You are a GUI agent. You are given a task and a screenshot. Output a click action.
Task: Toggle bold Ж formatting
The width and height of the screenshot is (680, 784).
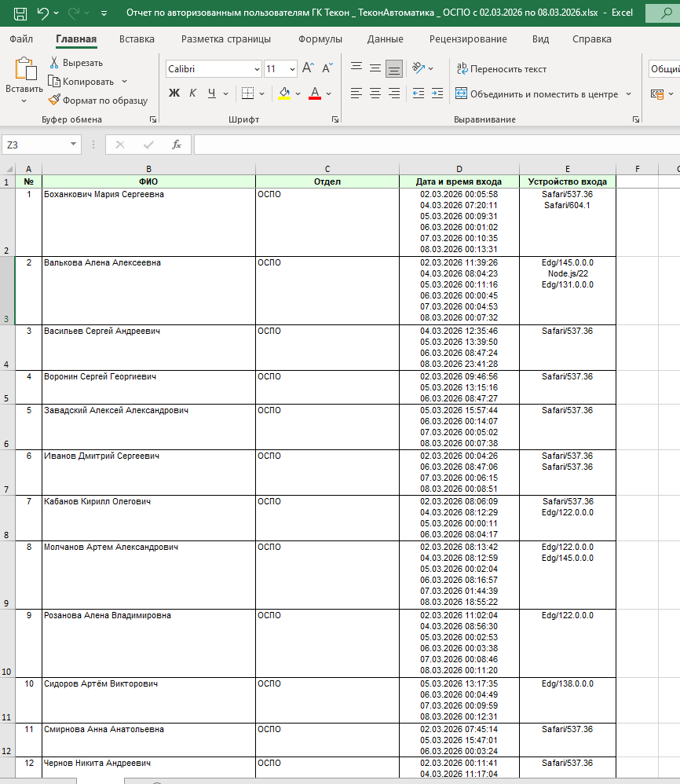174,93
